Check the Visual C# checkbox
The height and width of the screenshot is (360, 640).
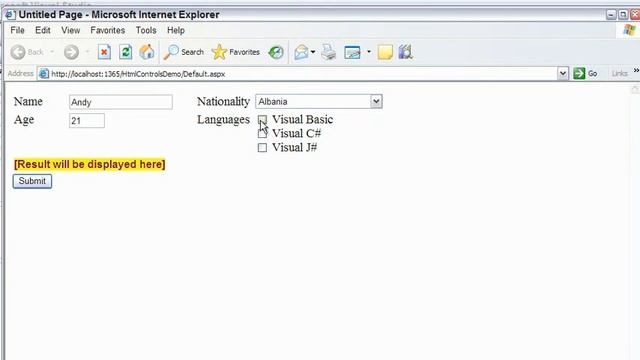click(262, 133)
